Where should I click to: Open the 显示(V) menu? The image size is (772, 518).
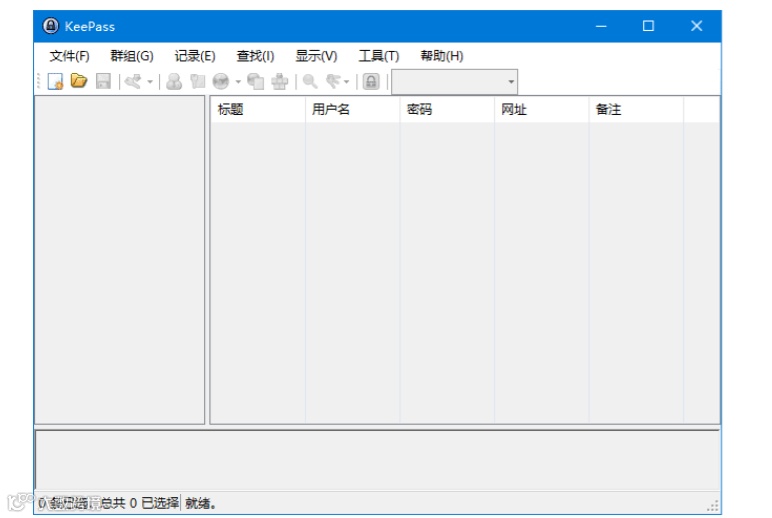point(317,56)
